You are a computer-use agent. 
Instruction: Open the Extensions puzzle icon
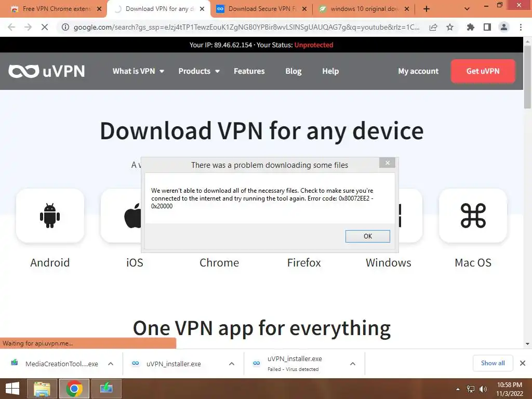470,27
